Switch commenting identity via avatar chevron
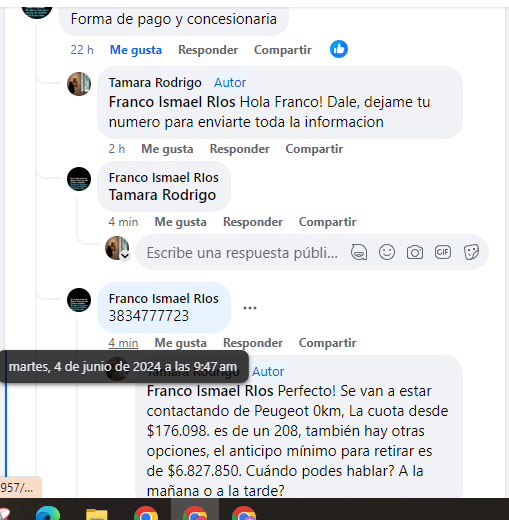 click(x=125, y=256)
